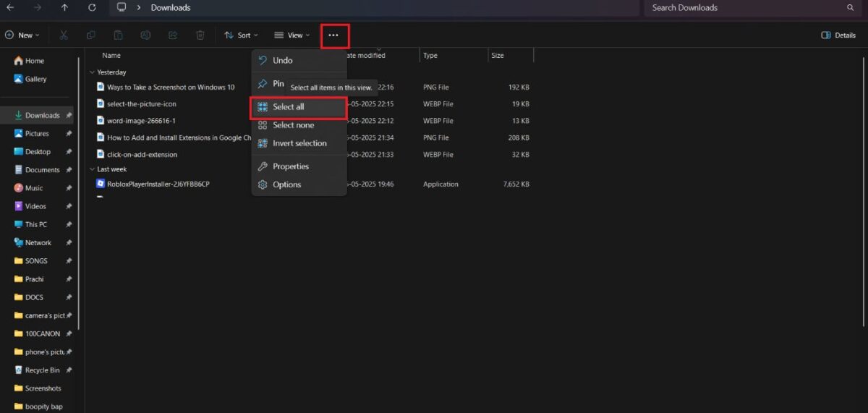The image size is (868, 413).
Task: Open the View dropdown
Action: (x=292, y=35)
